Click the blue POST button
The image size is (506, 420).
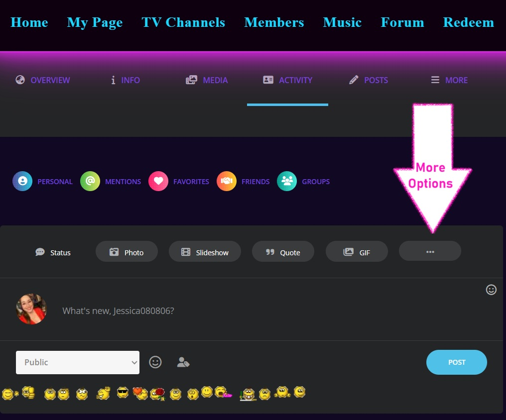pyautogui.click(x=456, y=362)
